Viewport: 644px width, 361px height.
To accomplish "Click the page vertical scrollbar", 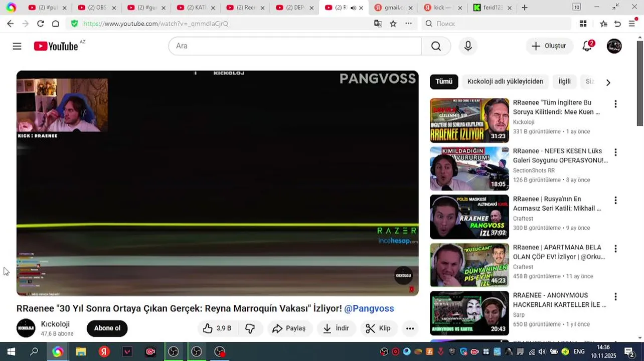I will pyautogui.click(x=640, y=83).
